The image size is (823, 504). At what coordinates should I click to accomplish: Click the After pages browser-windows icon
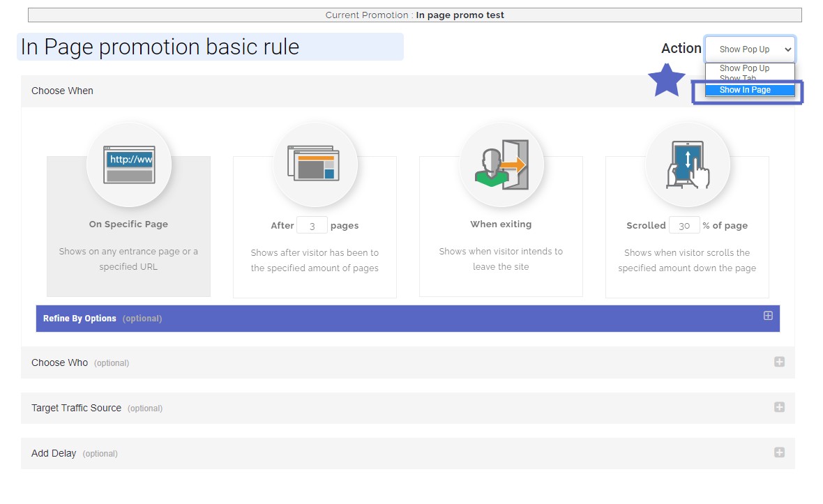[314, 165]
